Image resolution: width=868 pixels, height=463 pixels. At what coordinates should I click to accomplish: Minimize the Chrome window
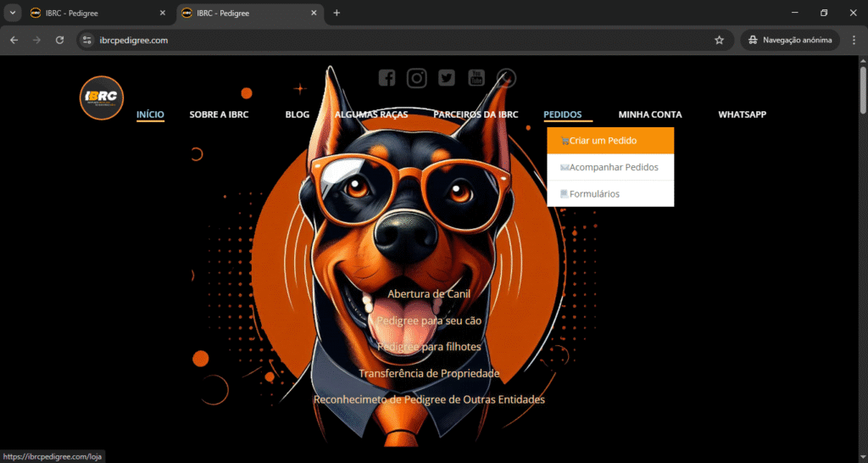coord(795,13)
